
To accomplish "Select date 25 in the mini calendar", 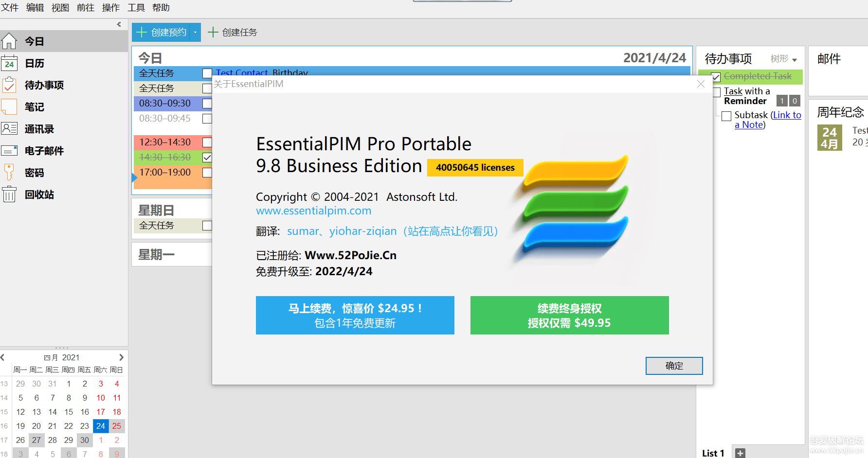I will 117,426.
